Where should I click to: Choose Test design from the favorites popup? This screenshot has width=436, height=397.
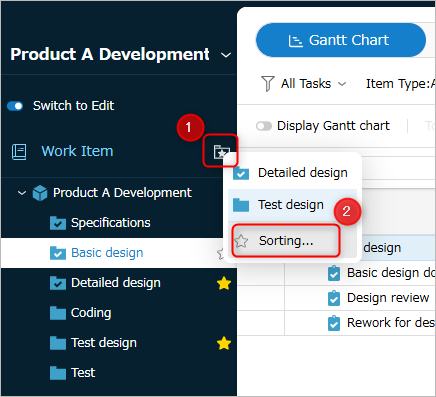(x=292, y=205)
